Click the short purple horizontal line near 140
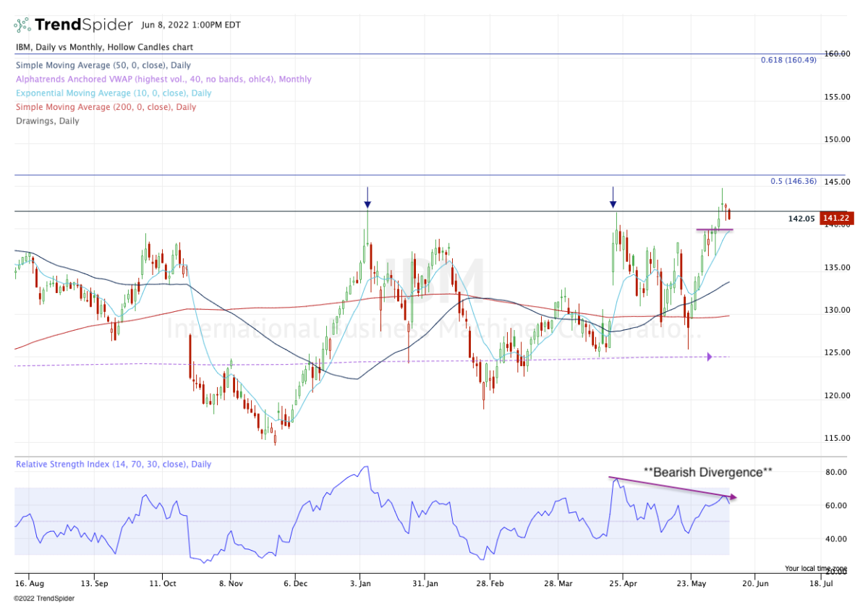The image size is (868, 605). pos(714,229)
